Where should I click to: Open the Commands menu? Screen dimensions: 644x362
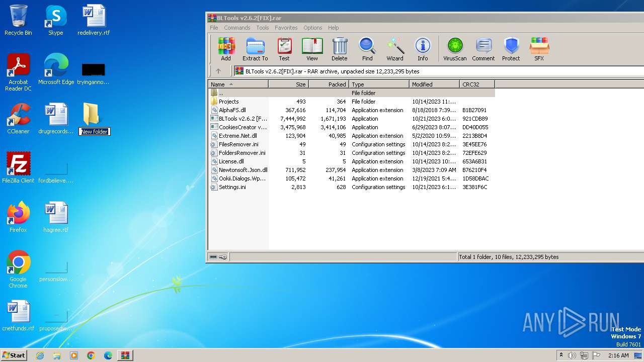coord(237,28)
